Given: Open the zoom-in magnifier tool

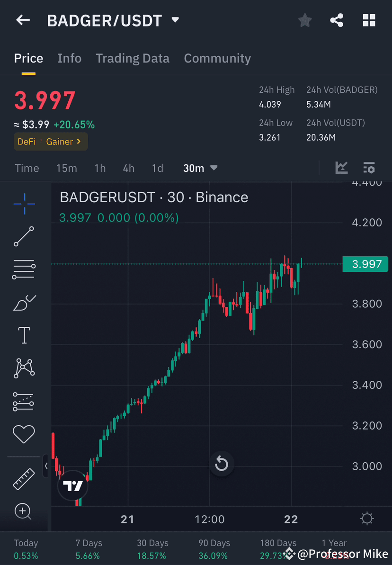Looking at the screenshot, I should click(24, 511).
